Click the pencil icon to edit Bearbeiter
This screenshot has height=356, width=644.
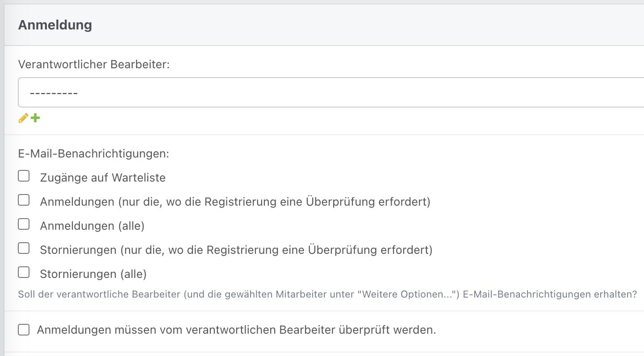[x=23, y=118]
